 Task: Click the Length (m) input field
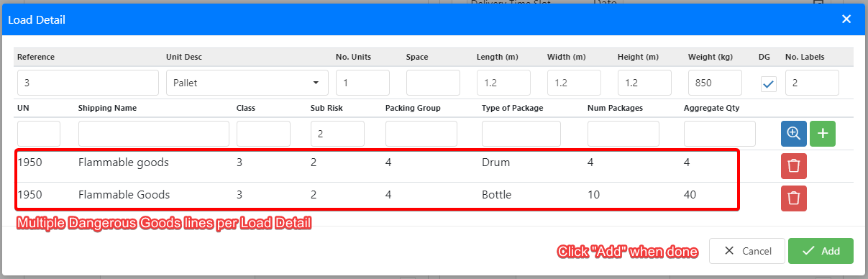tap(503, 83)
